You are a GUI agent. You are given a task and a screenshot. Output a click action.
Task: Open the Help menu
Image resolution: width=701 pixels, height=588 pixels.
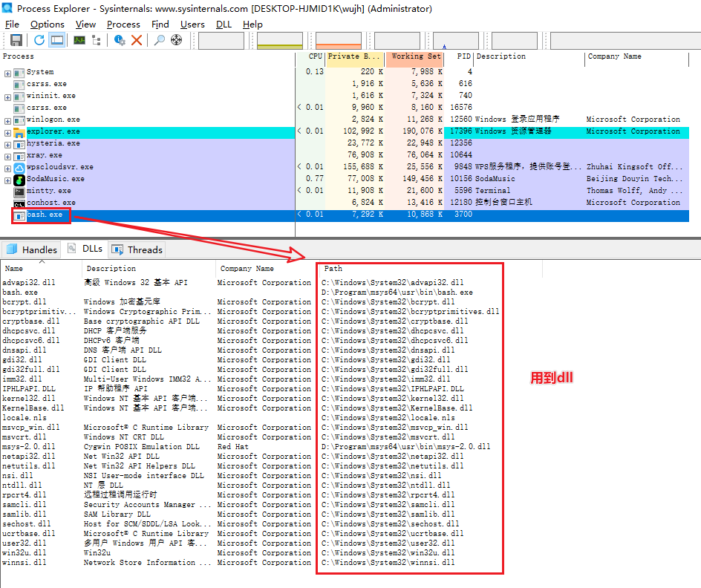click(x=252, y=24)
